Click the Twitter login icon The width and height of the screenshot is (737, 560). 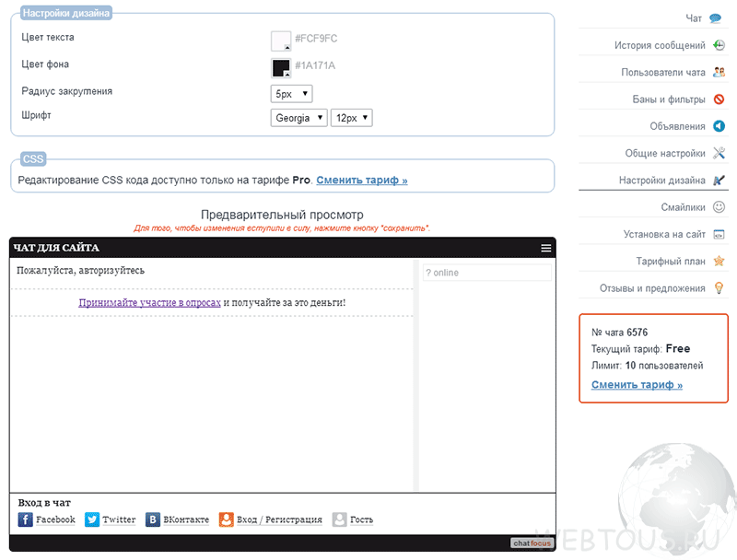pos(92,519)
